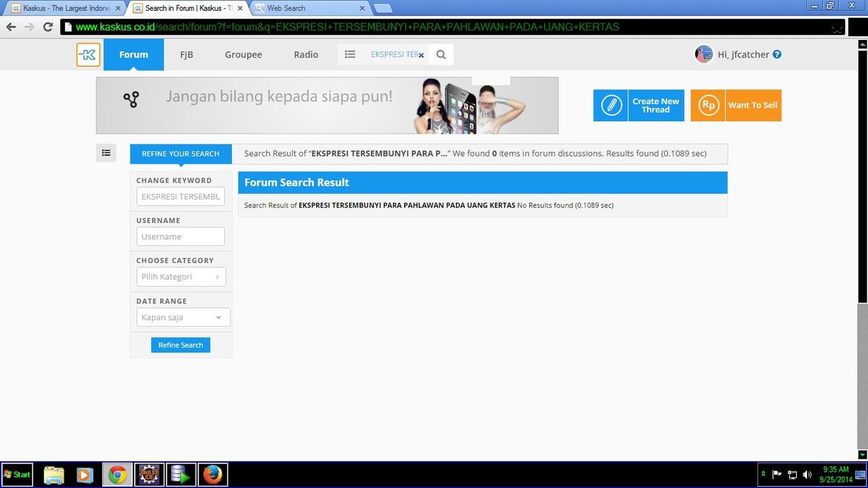Click the page icon in address bar
The height and width of the screenshot is (488, 868).
[66, 27]
